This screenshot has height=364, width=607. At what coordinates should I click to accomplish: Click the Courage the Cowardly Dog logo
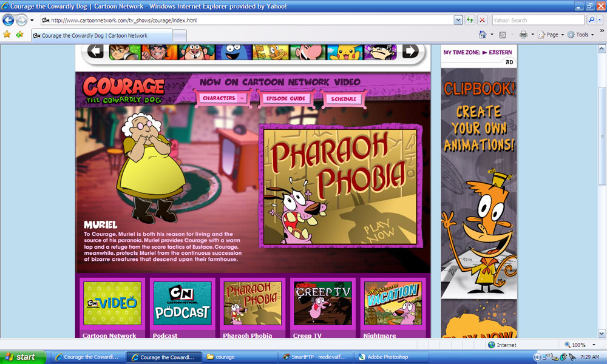coord(124,90)
